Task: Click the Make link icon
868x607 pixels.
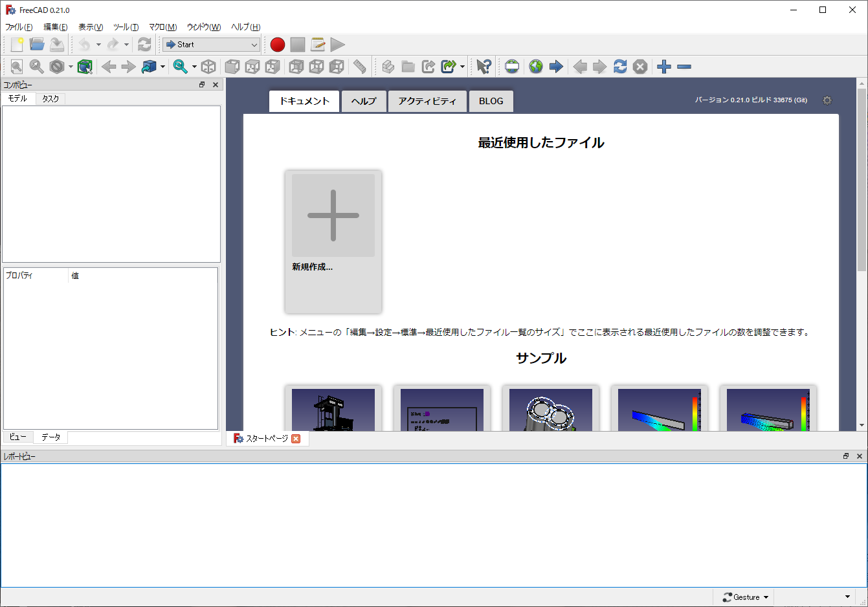Action: 428,67
